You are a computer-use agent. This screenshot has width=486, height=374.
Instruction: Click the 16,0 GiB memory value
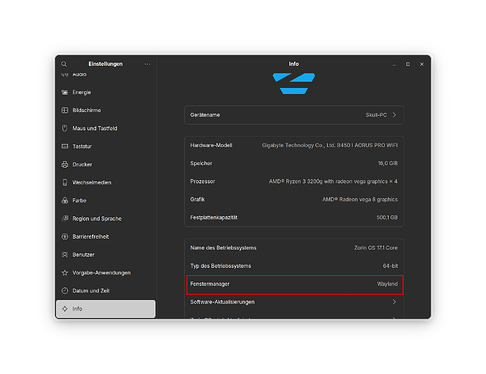point(388,163)
